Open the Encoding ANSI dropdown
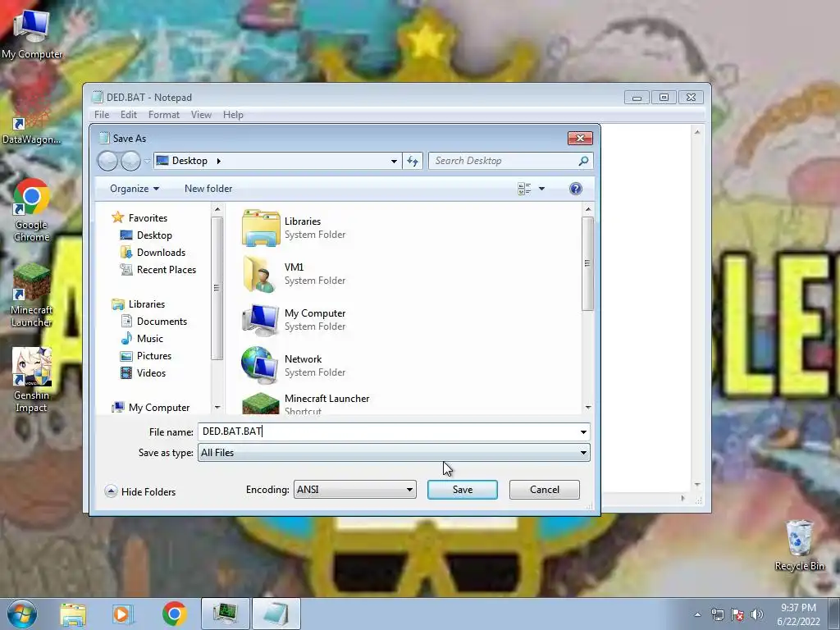840x630 pixels. [x=354, y=490]
